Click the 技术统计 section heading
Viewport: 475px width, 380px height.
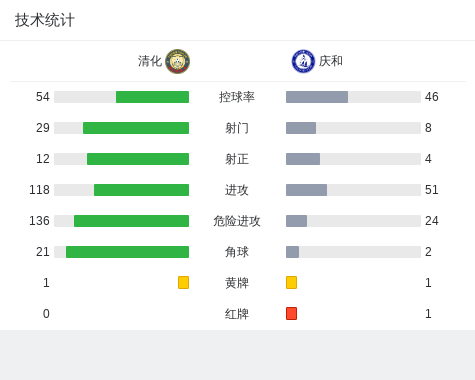[45, 20]
